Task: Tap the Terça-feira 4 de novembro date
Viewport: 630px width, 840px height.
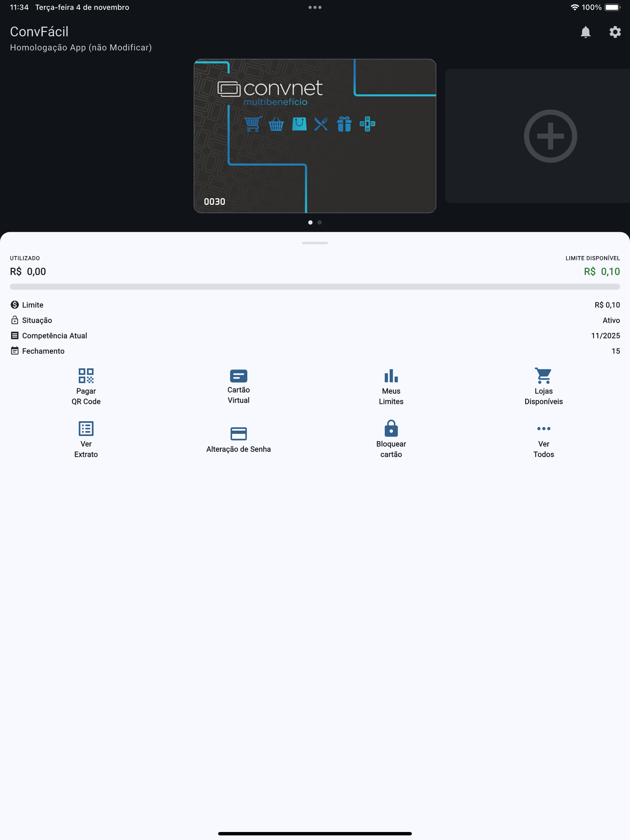Action: click(82, 7)
